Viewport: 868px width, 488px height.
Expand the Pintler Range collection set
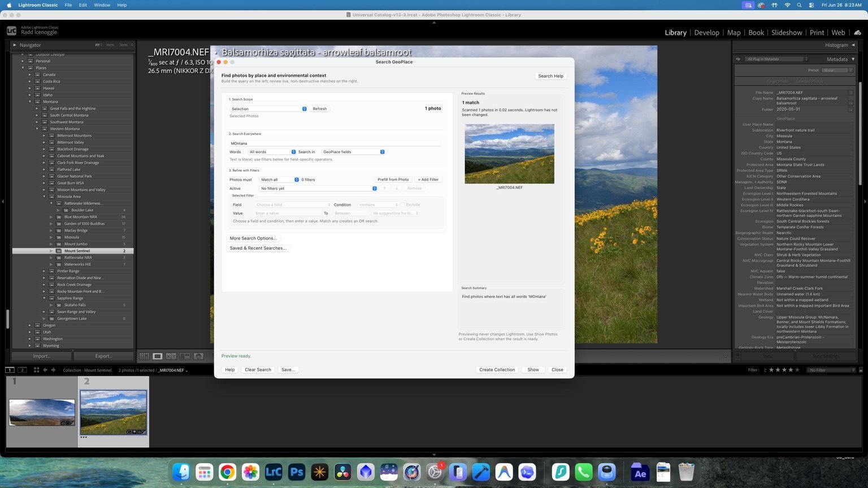click(x=44, y=271)
